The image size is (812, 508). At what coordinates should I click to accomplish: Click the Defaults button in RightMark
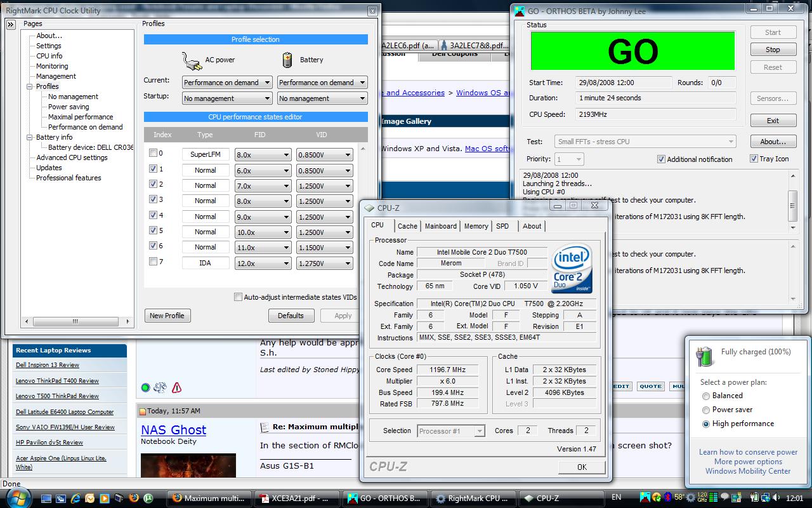(x=291, y=316)
